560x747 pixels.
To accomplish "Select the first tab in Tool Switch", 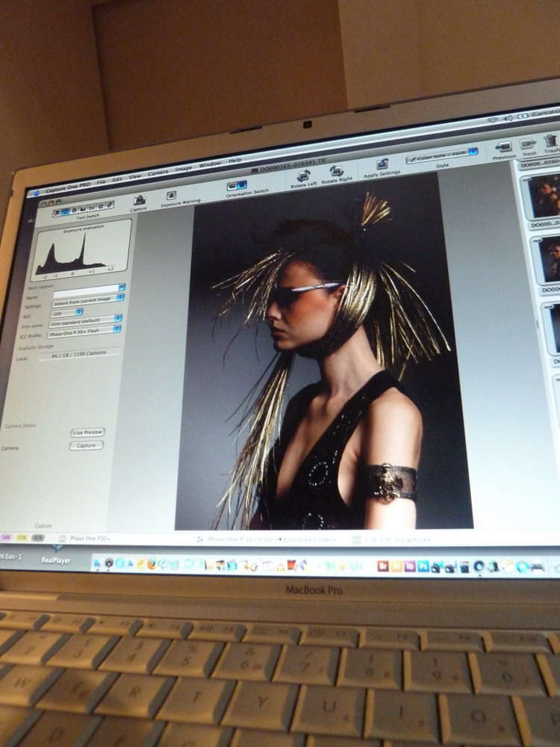I will 57,212.
